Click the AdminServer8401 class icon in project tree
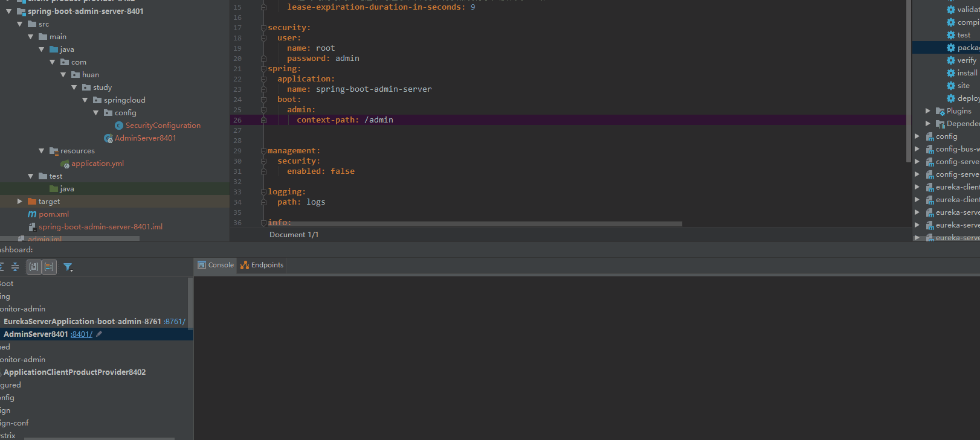Image resolution: width=980 pixels, height=440 pixels. click(109, 138)
